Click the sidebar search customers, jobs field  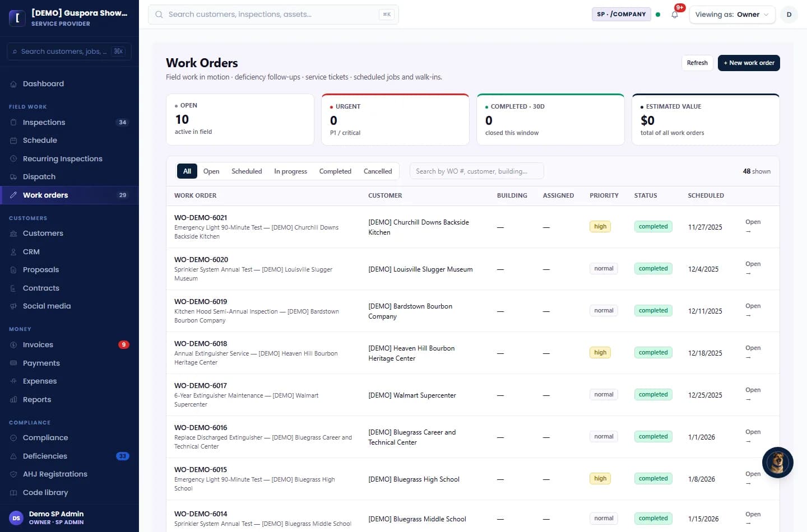click(69, 52)
